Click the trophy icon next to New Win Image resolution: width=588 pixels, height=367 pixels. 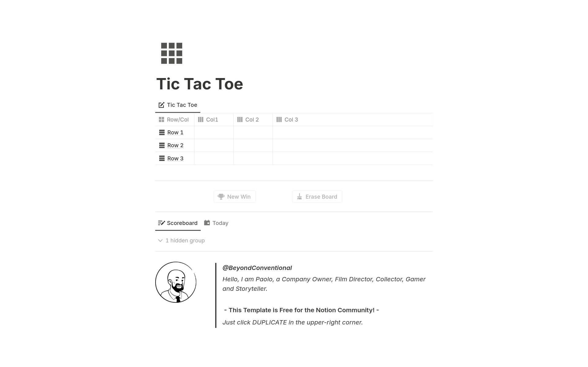tap(221, 196)
